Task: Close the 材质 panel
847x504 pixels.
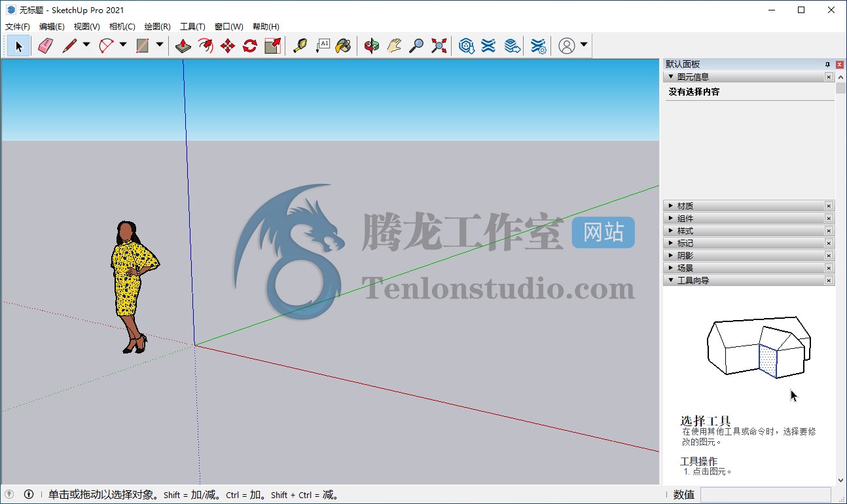Action: tap(829, 206)
